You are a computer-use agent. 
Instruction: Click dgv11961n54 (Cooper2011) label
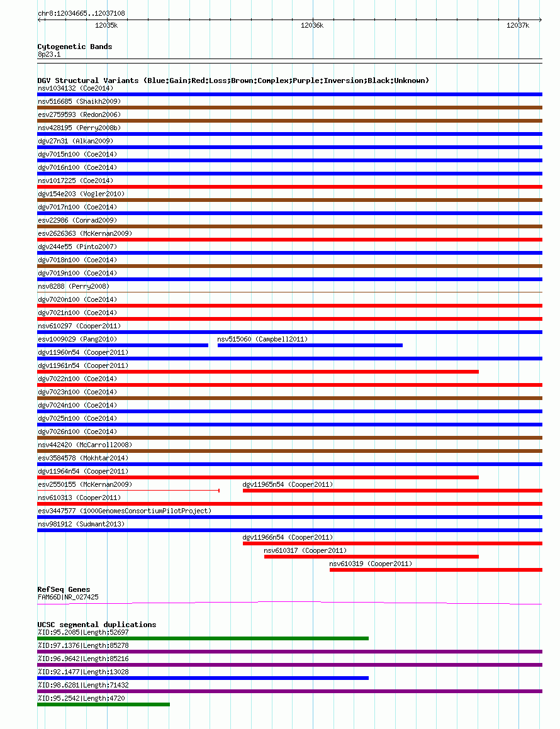(83, 365)
